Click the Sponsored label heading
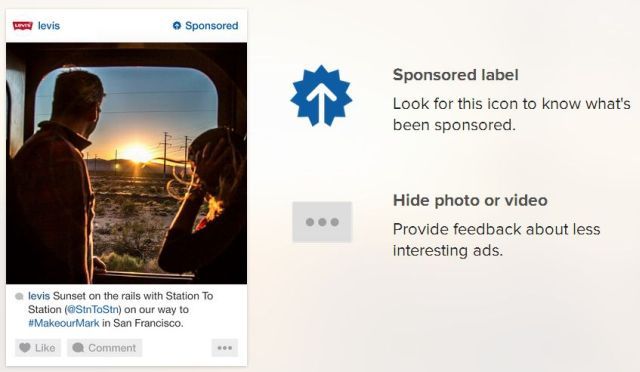640x372 pixels. coord(456,75)
